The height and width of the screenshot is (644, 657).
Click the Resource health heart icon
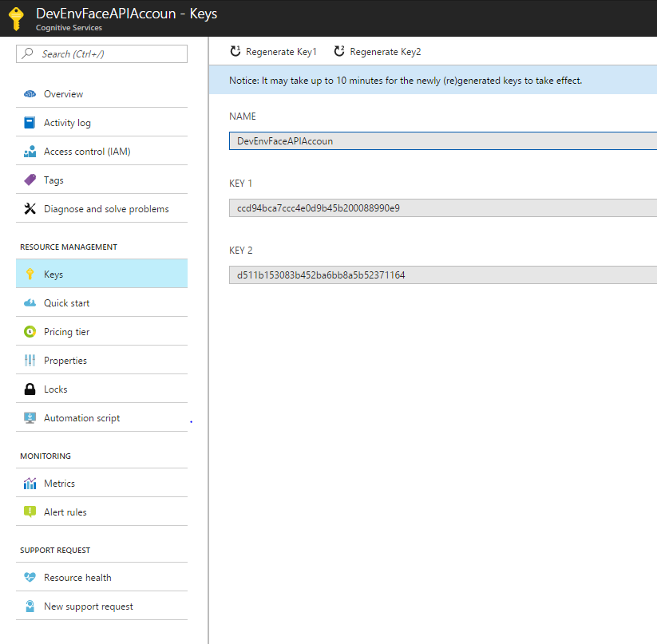30,577
